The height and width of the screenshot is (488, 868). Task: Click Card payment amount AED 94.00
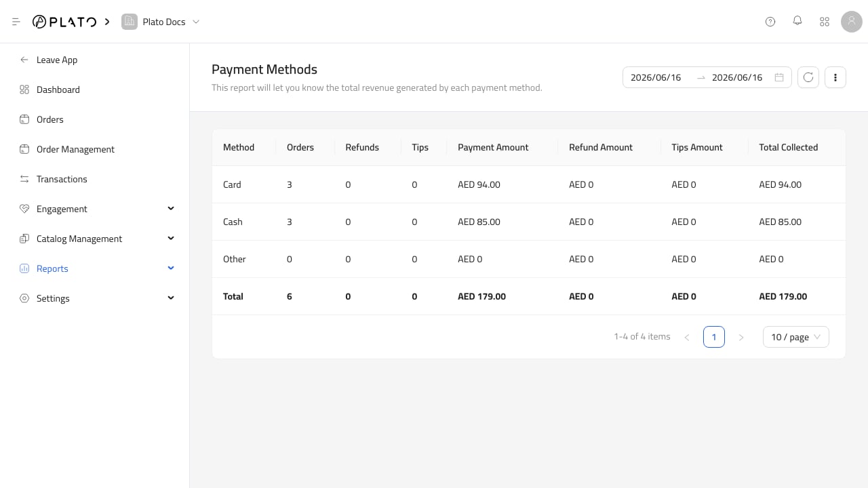[479, 184]
